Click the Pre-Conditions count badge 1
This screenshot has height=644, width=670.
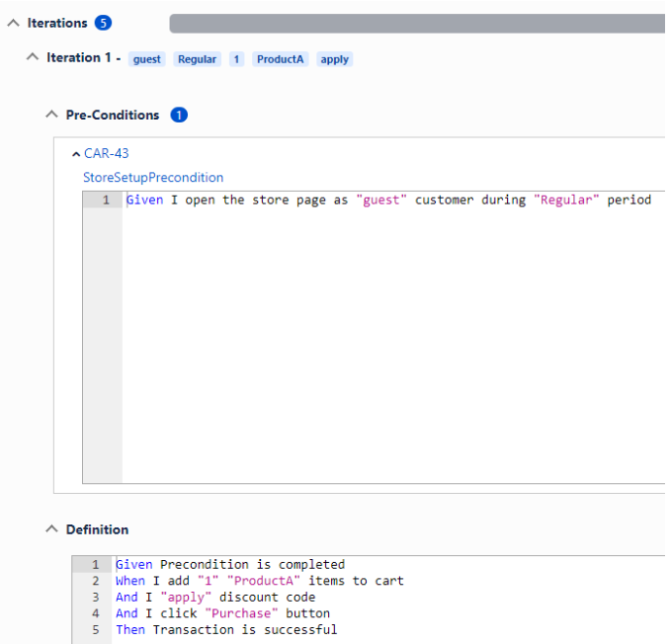[179, 115]
